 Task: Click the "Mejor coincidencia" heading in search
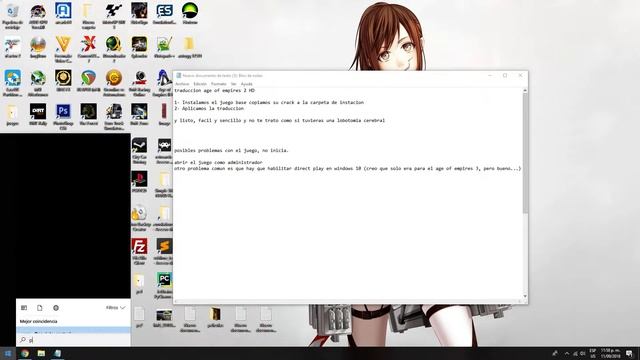pyautogui.click(x=38, y=321)
